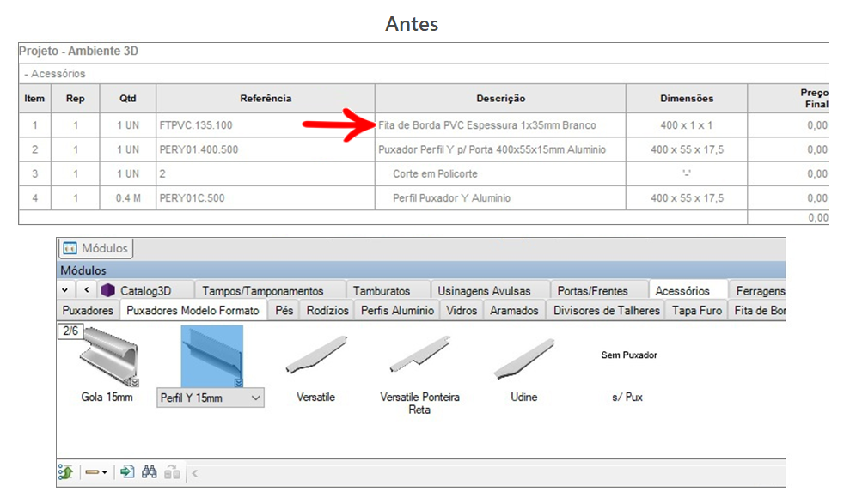Click the left chevron beside the replace icon

[x=194, y=473]
